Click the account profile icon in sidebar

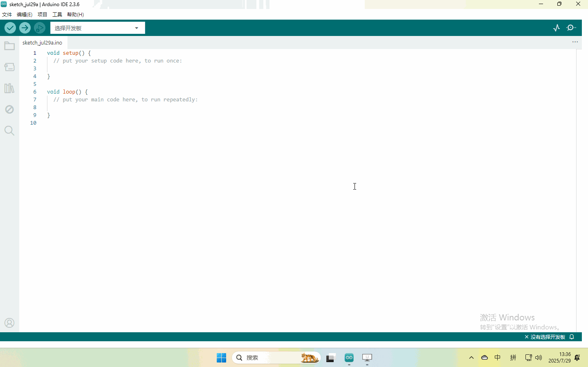(x=9, y=323)
